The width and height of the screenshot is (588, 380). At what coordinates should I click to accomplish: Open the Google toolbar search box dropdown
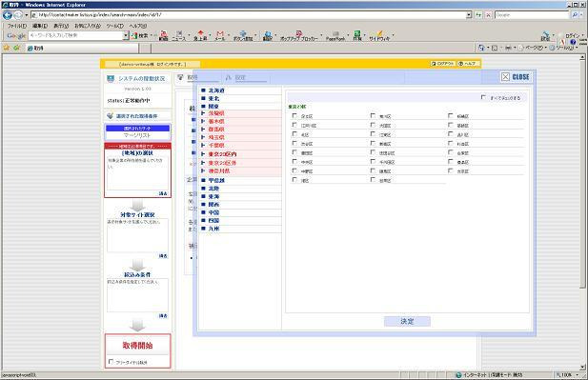tap(126, 35)
